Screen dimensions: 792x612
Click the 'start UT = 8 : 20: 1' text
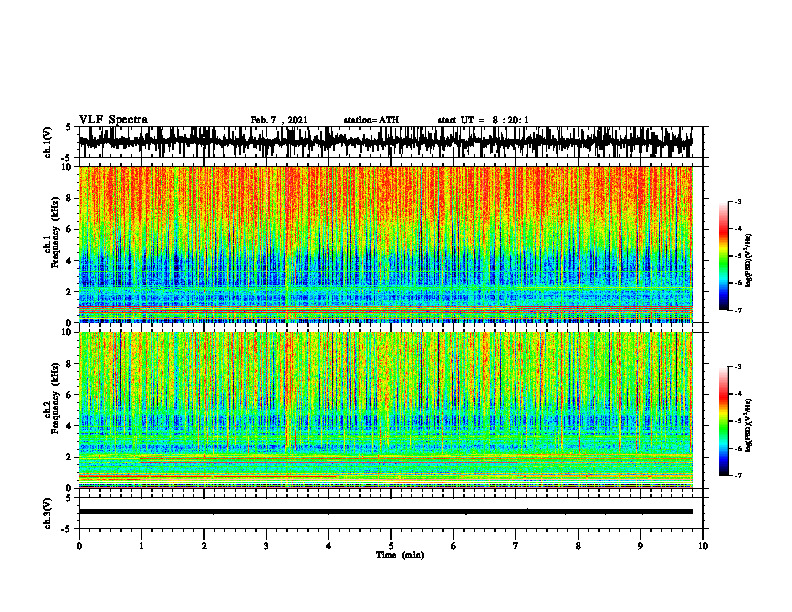pos(483,120)
